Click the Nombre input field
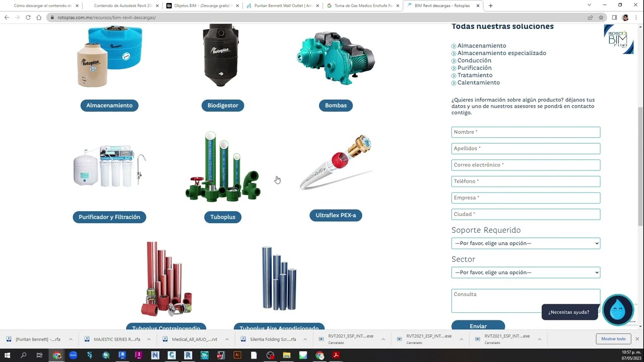This screenshot has width=644, height=362. 526,132
